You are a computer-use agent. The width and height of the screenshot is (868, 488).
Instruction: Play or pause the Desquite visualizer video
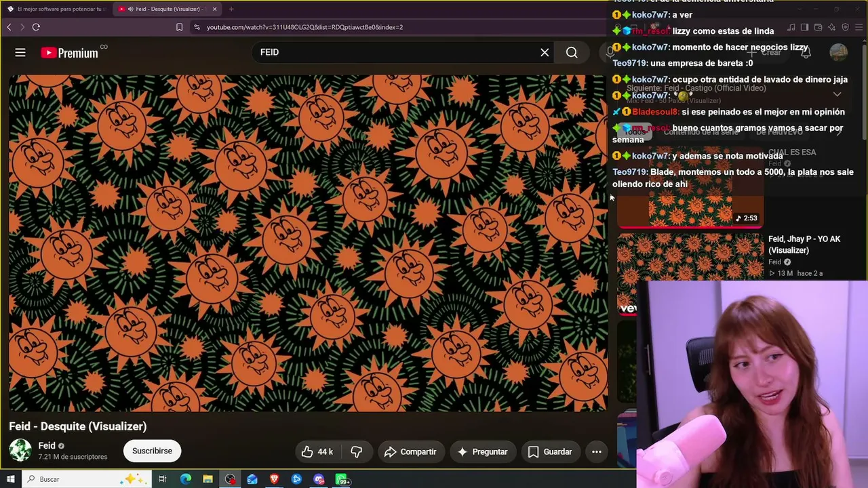click(308, 243)
